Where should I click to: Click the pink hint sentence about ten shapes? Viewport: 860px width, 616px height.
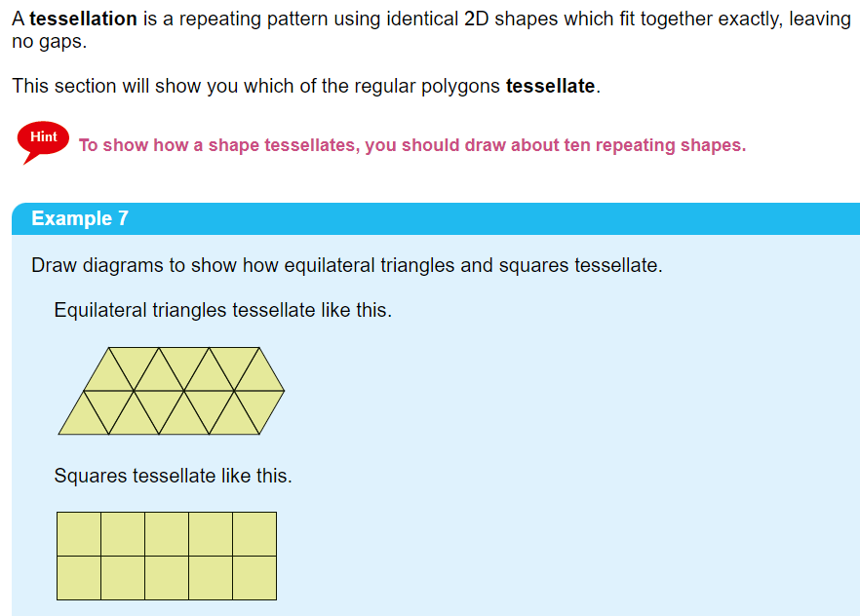(411, 145)
